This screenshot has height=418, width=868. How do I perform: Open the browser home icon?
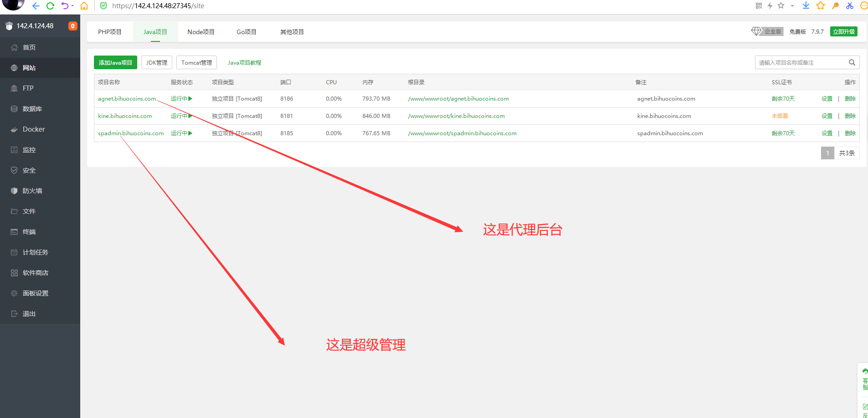[84, 6]
